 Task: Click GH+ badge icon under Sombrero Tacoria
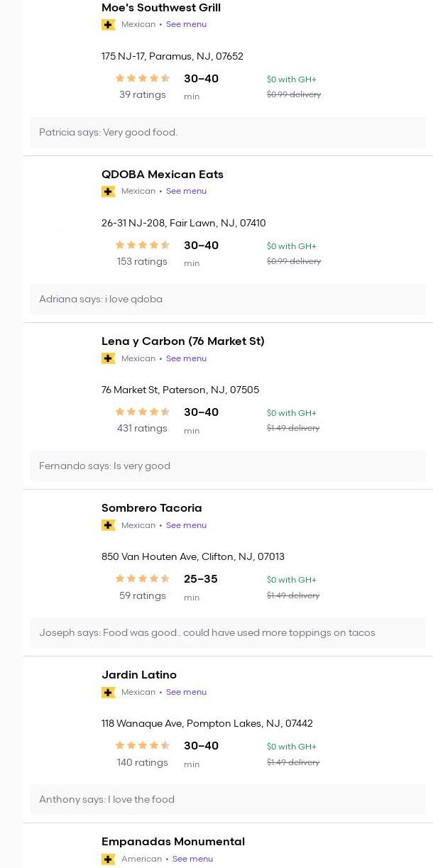(x=109, y=525)
